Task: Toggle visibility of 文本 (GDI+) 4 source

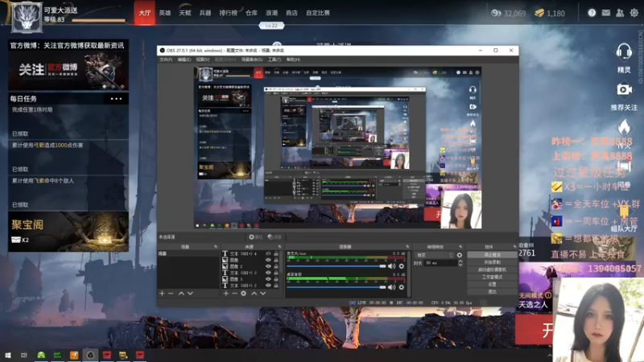Action: coord(268,253)
